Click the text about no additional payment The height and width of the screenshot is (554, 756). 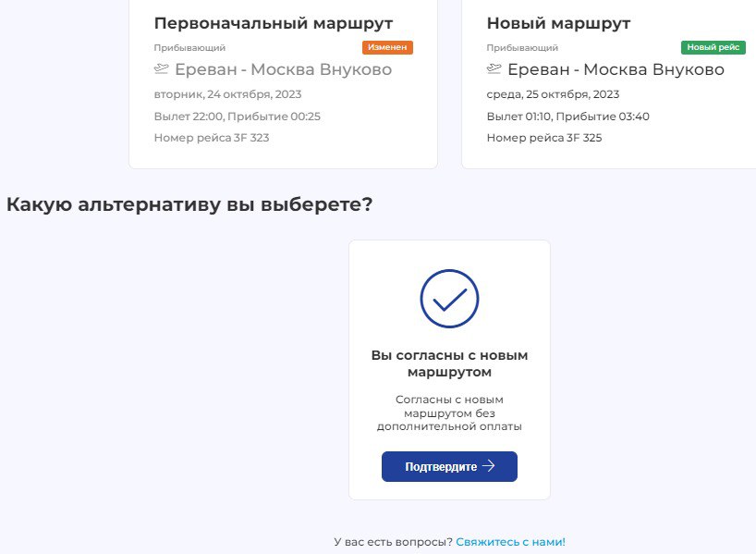(x=449, y=413)
